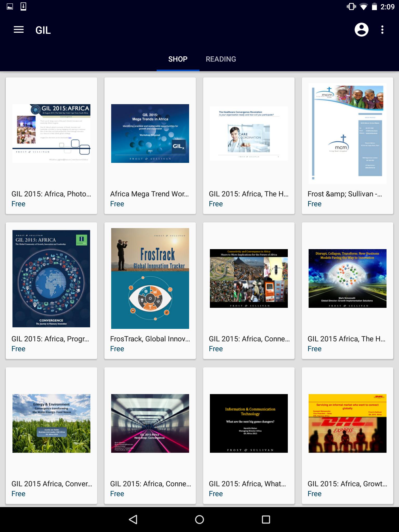Open the three-dot overflow menu

(382, 30)
